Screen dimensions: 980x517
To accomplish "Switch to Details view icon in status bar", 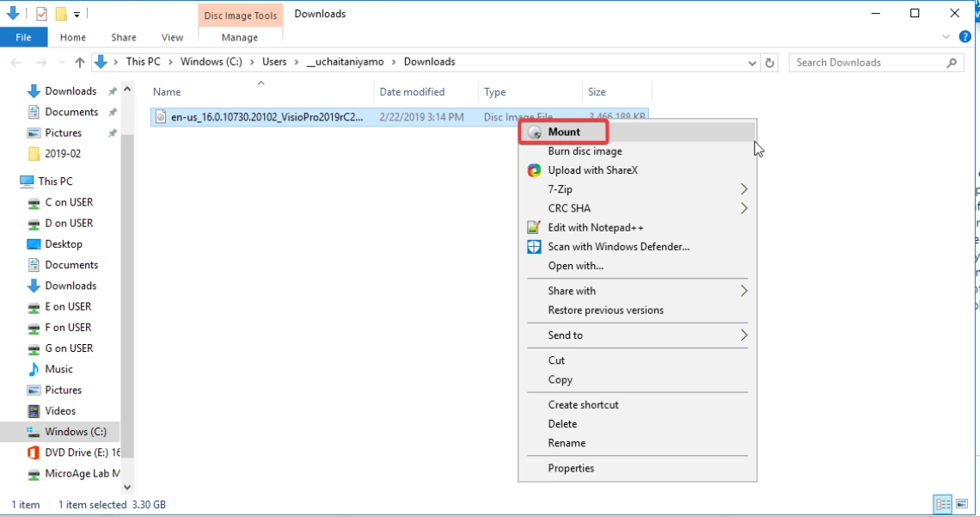I will (x=942, y=504).
